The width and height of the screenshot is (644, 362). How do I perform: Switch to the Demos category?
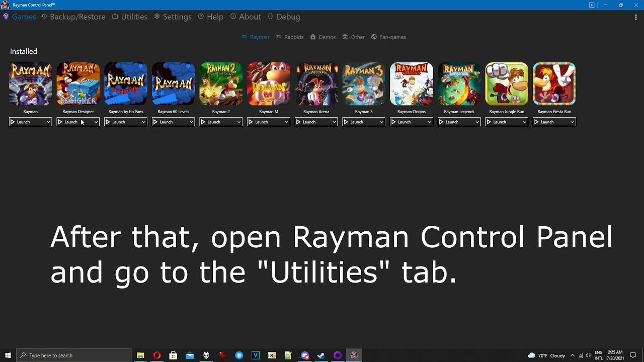click(323, 37)
